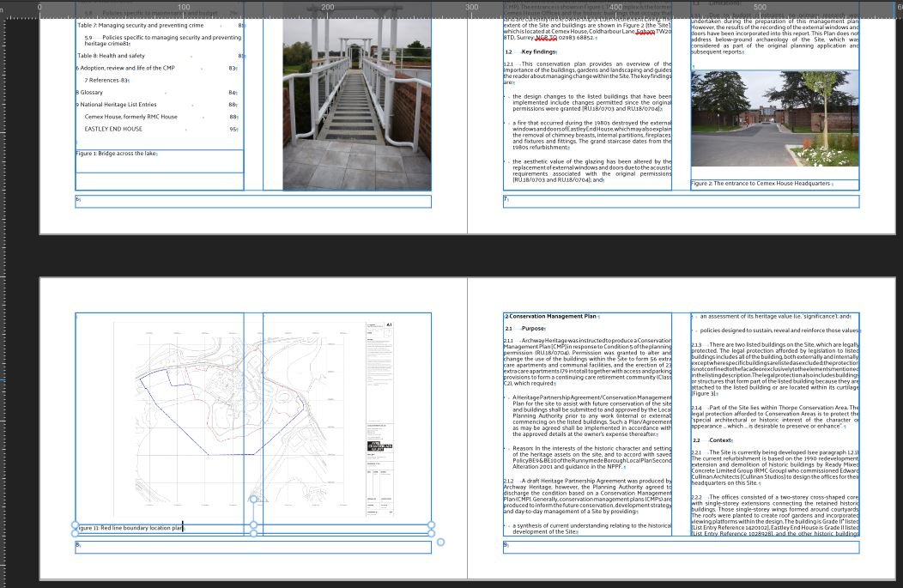The image size is (903, 588).
Task: Click the bullet starting 'the aesthetic value of the glazing'
Action: pyautogui.click(x=591, y=171)
